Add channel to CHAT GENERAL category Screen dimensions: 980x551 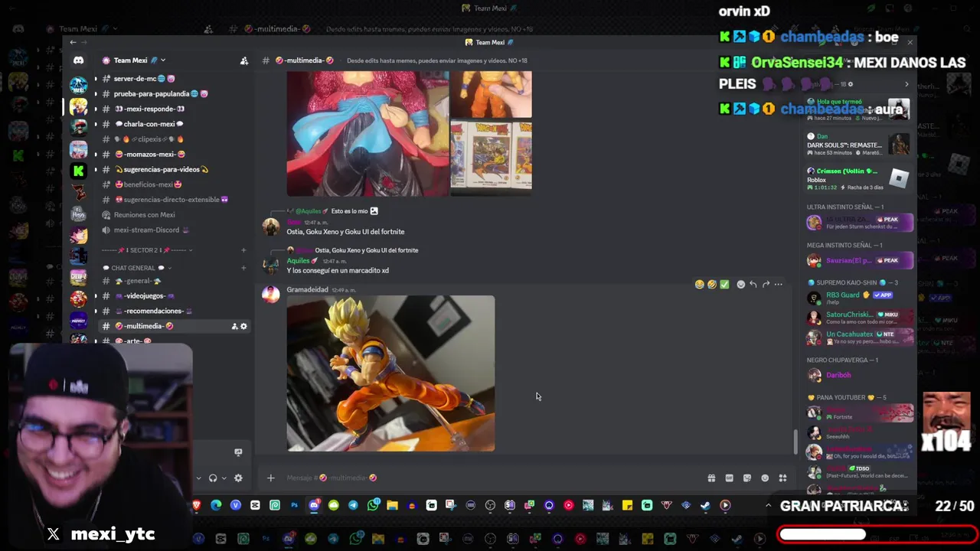[x=243, y=268]
